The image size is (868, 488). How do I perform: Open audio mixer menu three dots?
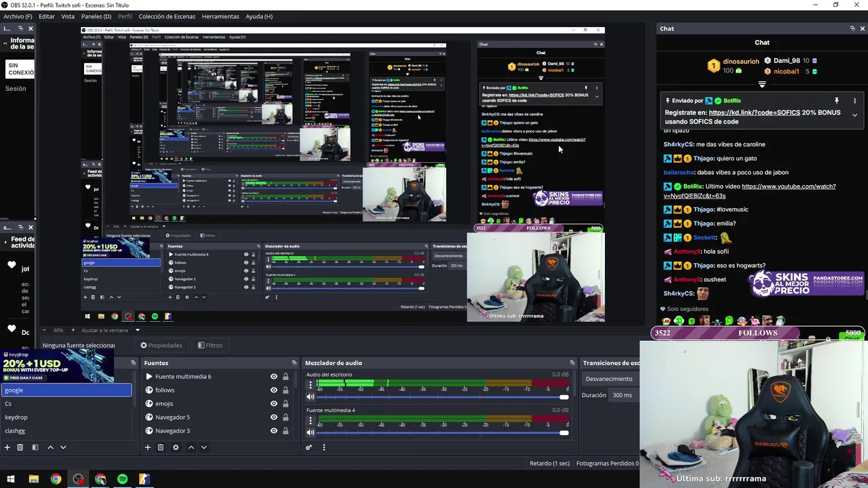tap(323, 447)
